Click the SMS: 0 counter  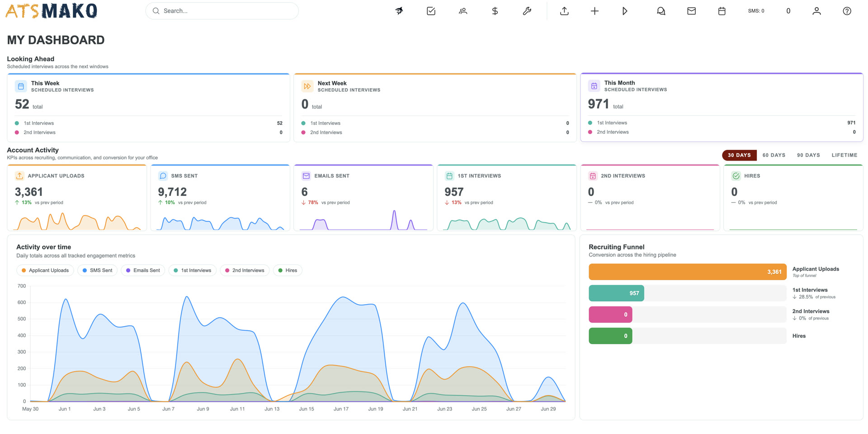(x=756, y=11)
